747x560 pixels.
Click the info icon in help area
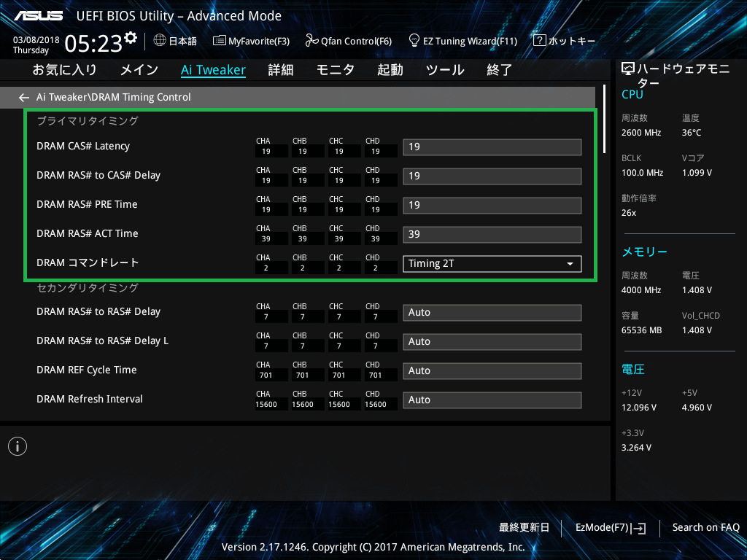pyautogui.click(x=18, y=446)
